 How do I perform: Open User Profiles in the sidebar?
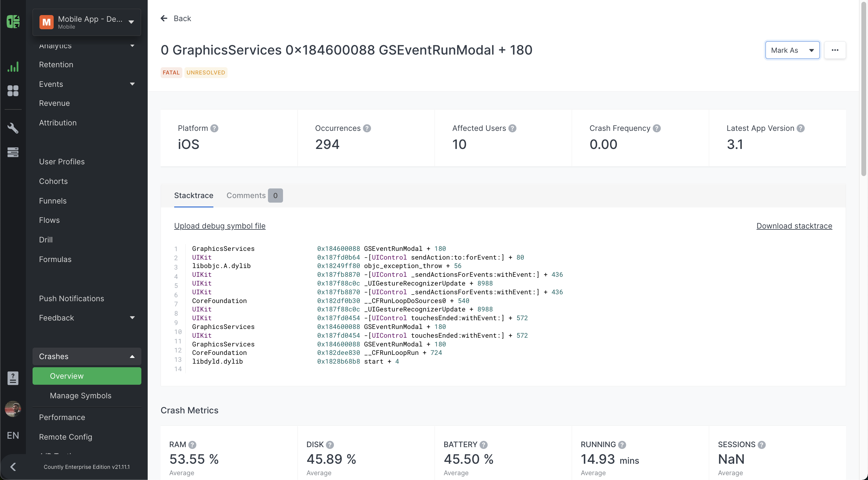62,162
